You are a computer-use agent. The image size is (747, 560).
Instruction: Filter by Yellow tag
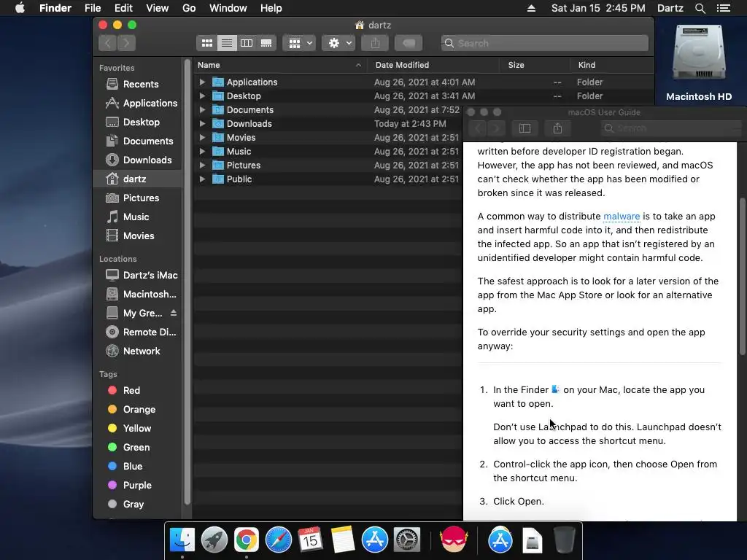point(138,429)
